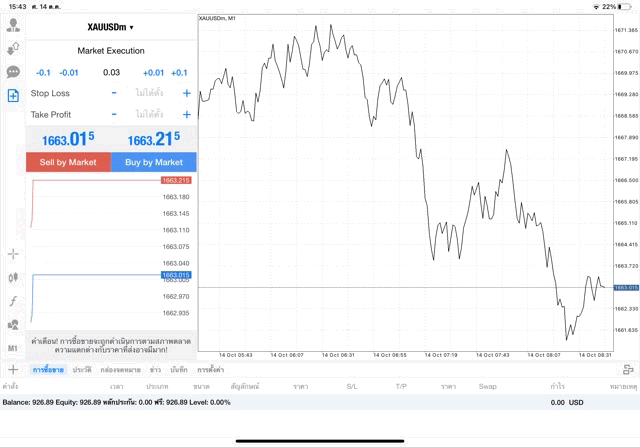Decrease volume by 0.1
The image size is (640, 447).
pos(43,72)
